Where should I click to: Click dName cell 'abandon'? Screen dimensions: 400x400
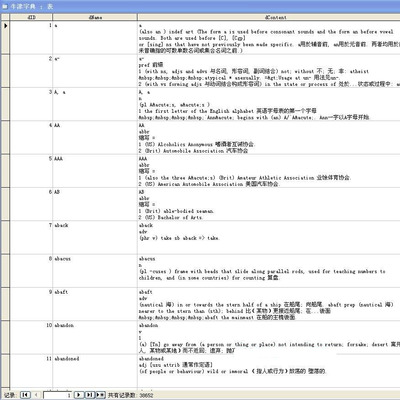[95, 338]
